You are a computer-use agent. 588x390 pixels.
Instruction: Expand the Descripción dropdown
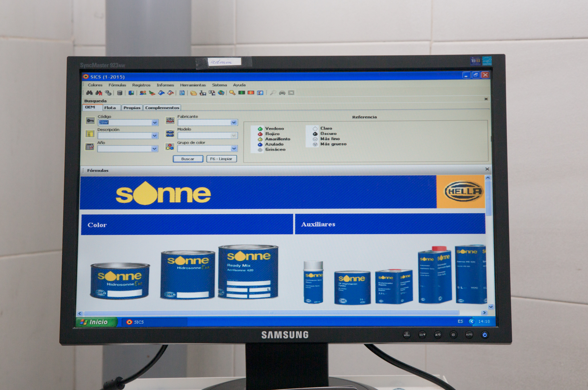[x=154, y=136]
